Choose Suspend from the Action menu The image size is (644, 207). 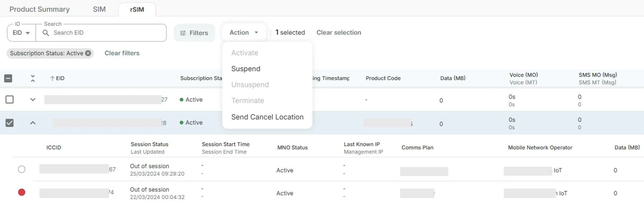246,69
